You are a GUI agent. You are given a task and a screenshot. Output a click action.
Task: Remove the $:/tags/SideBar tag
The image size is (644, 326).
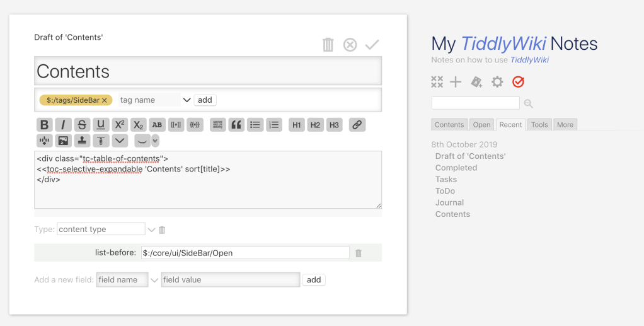tap(105, 100)
